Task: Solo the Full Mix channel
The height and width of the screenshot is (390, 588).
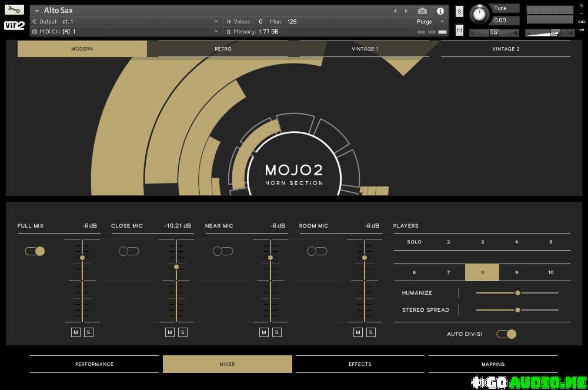Action: 89,332
